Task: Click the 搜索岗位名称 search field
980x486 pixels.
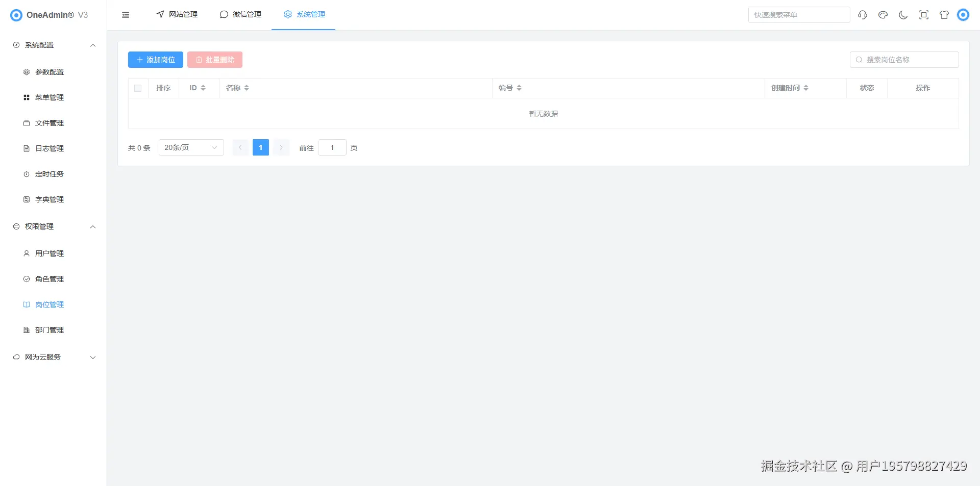Action: pos(903,60)
